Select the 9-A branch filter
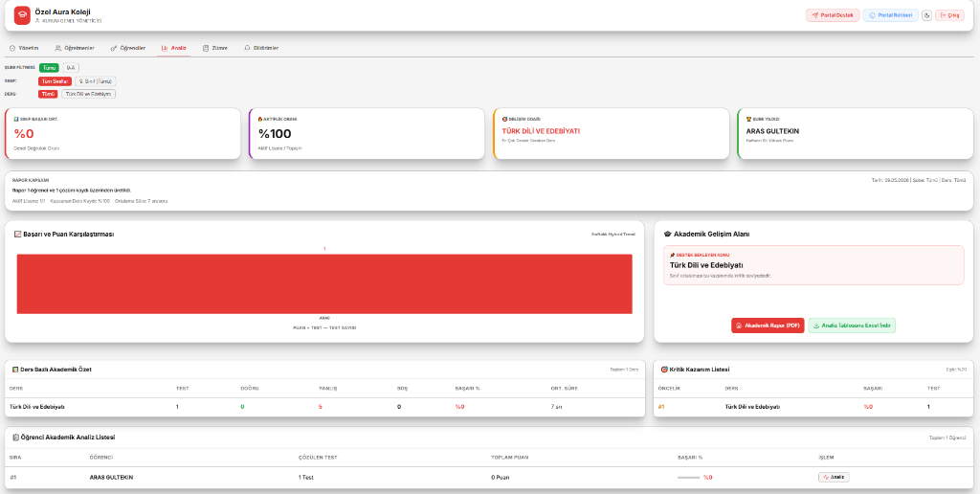 [x=71, y=68]
